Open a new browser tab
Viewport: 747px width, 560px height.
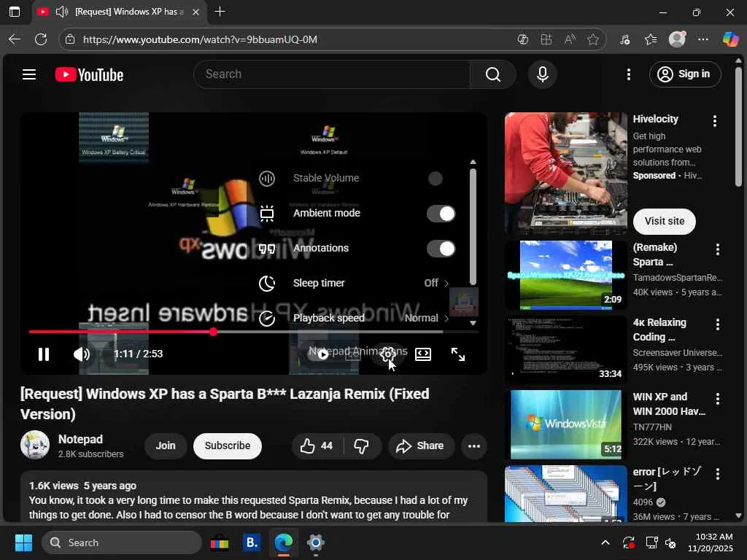(220, 12)
